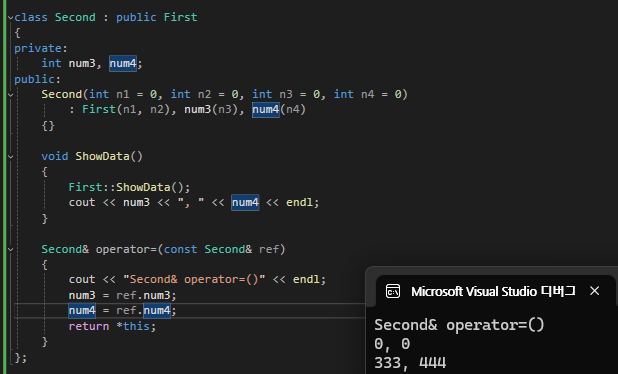
Task: Click the 'private:' access specifier
Action: point(41,48)
